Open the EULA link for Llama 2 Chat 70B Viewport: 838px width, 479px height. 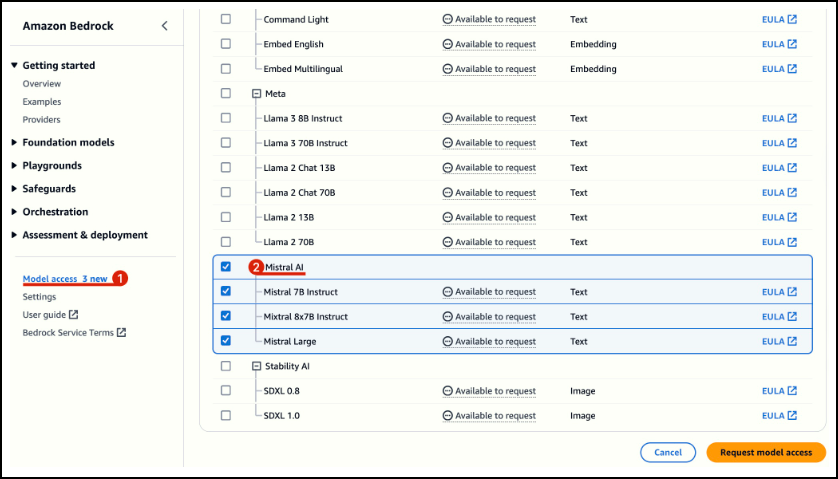point(779,192)
